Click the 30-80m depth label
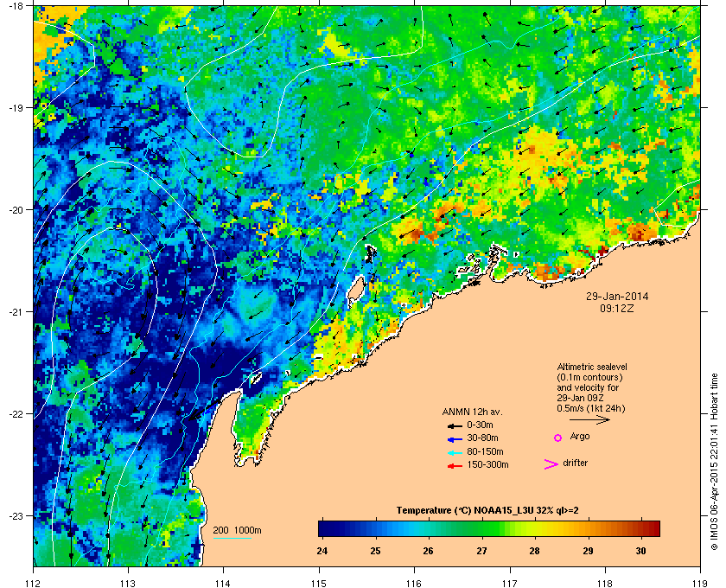Image resolution: width=726 pixels, height=588 pixels. (482, 438)
